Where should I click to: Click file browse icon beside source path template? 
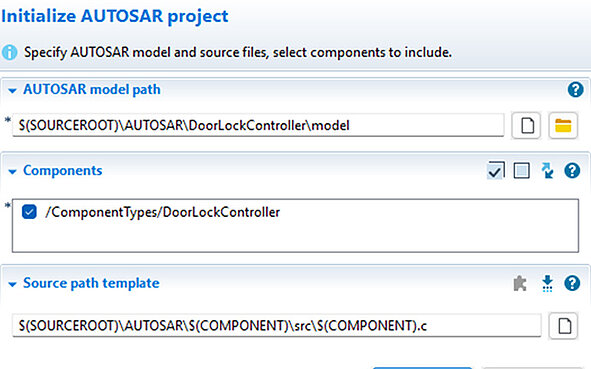[x=563, y=326]
